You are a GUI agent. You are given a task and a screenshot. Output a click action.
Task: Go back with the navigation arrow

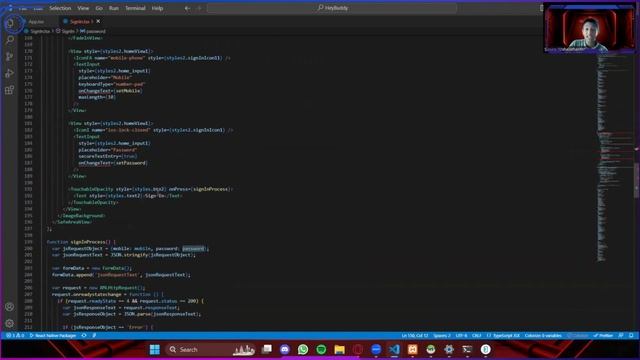(x=187, y=8)
